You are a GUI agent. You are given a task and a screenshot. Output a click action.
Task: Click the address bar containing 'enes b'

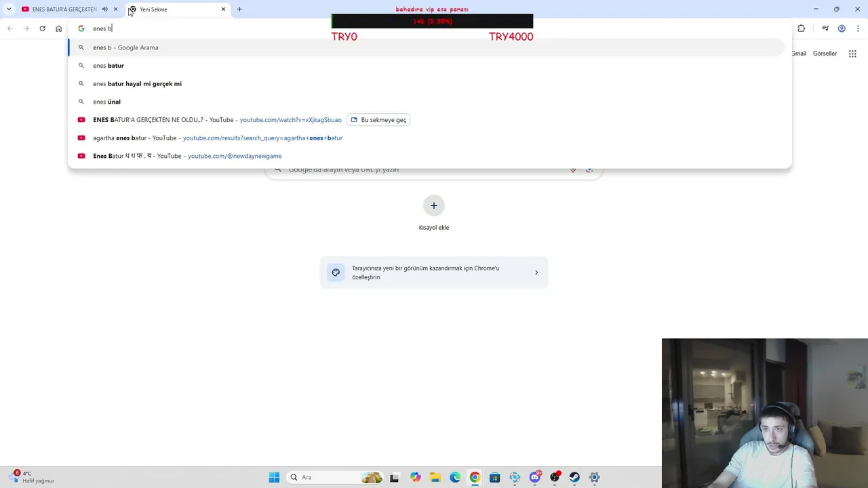pyautogui.click(x=429, y=28)
